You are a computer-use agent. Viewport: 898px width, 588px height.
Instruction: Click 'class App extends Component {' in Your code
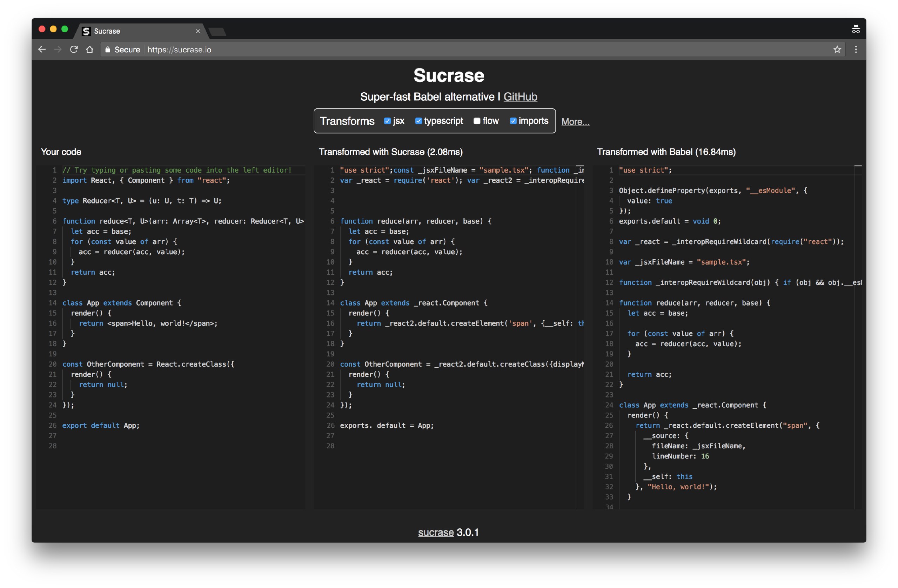[121, 303]
